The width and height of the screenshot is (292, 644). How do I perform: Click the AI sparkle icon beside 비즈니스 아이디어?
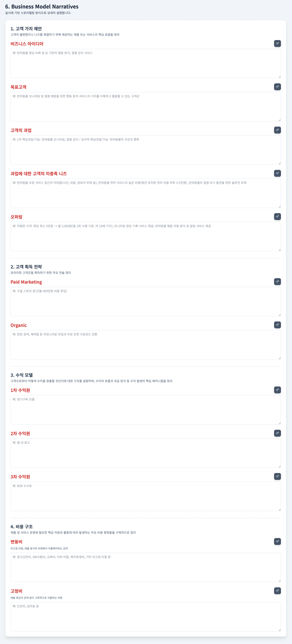[277, 44]
